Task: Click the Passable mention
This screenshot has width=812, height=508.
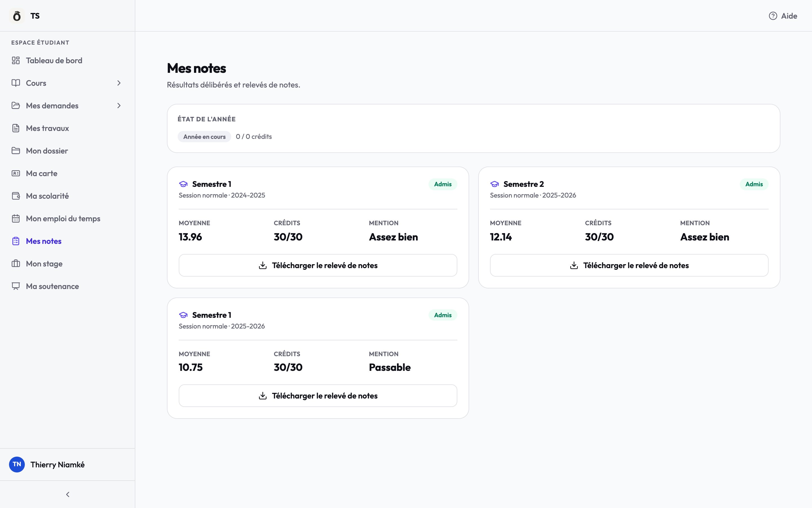Action: tap(390, 367)
